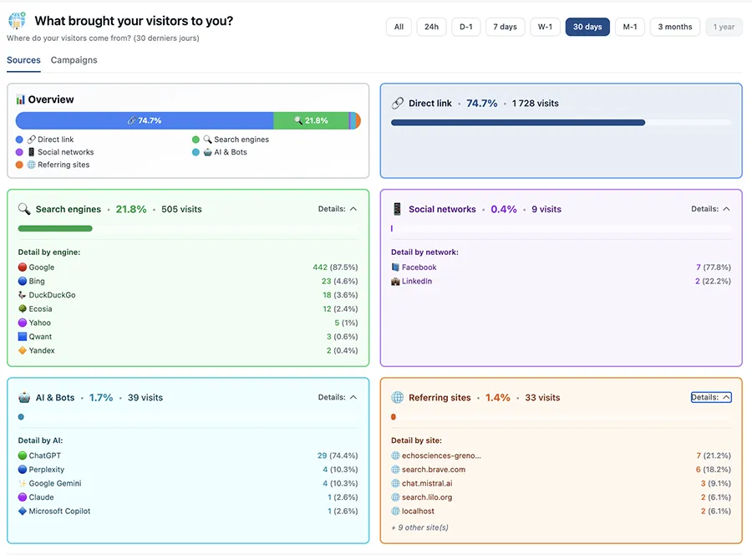Click the robot icon on AI & Bots panel
Screen dimensions: 752x560
(23, 397)
